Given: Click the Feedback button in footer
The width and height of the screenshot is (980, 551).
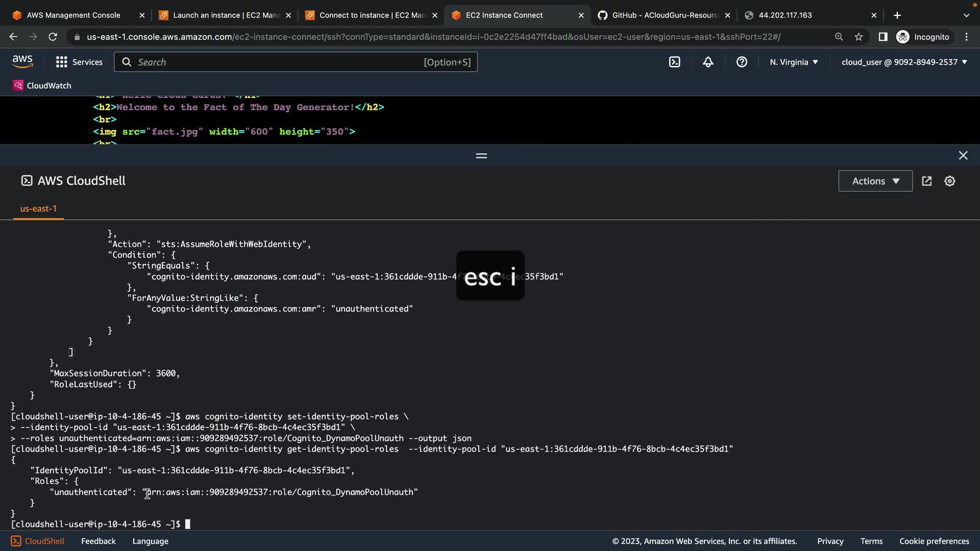Looking at the screenshot, I should pos(98,541).
